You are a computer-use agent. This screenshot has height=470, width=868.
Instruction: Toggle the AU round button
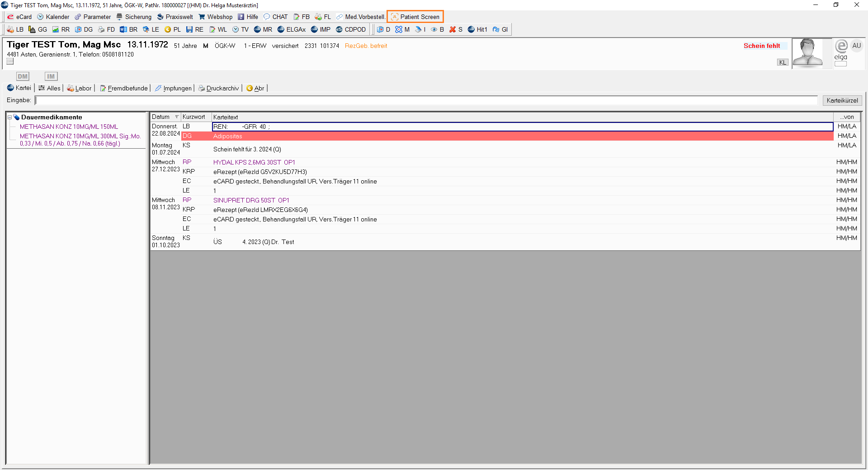[856, 46]
